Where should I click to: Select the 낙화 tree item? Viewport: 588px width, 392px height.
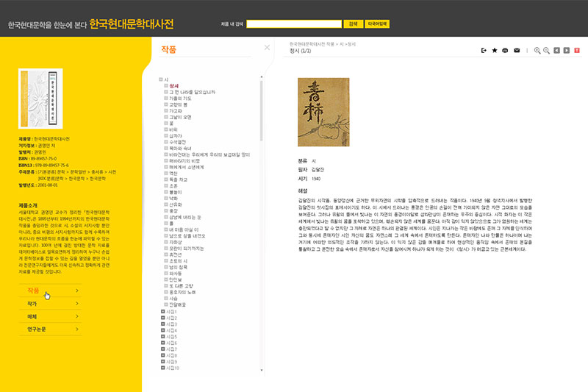(x=173, y=199)
